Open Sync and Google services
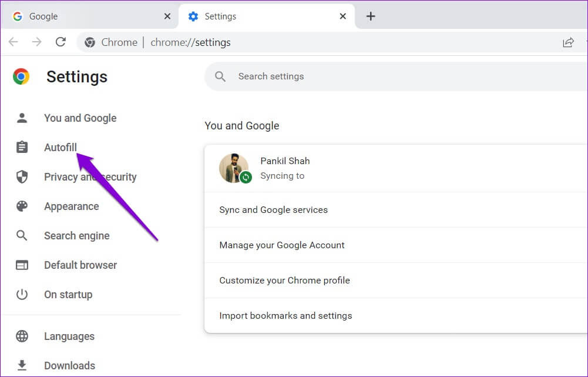 click(x=396, y=209)
